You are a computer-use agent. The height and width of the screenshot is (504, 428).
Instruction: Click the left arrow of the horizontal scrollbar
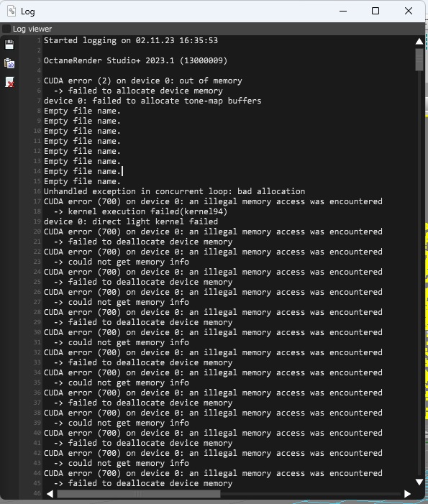pos(50,494)
